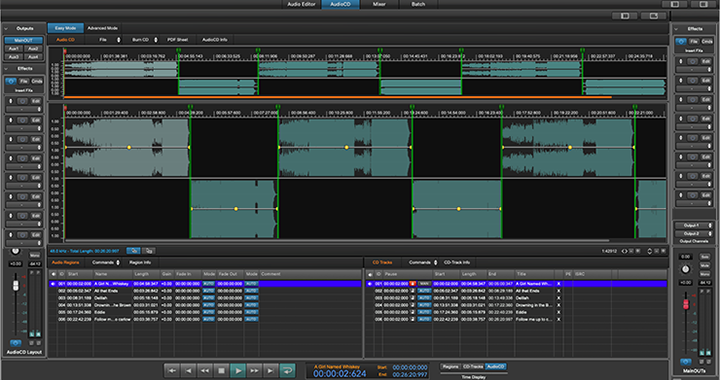This screenshot has height=380, width=720.
Task: Click the main waveform horizontal scrollbar
Action: tap(337, 240)
